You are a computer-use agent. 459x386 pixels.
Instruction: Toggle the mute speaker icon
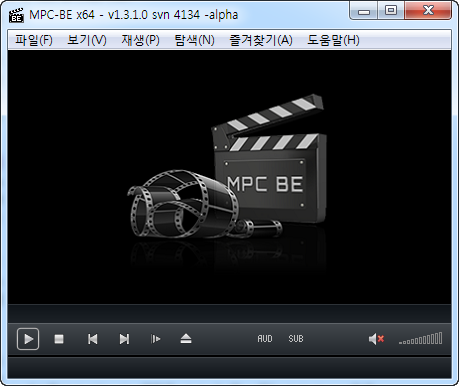pyautogui.click(x=376, y=339)
